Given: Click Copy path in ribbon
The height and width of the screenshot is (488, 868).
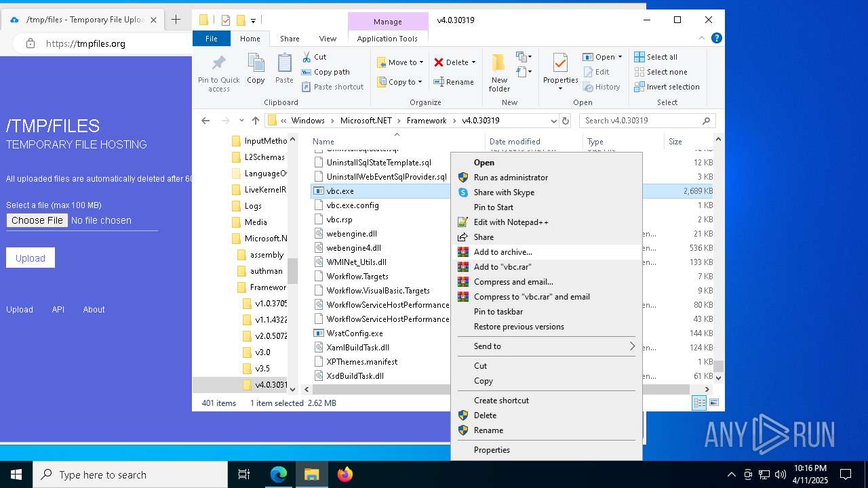Looking at the screenshot, I should click(325, 72).
